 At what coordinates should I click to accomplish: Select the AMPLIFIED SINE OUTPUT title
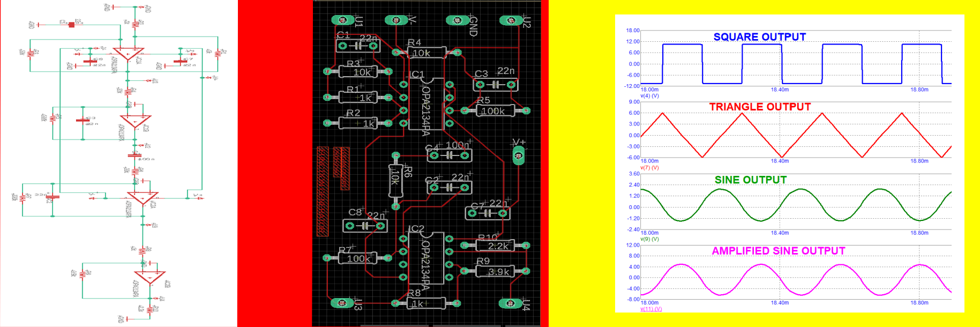click(x=778, y=251)
